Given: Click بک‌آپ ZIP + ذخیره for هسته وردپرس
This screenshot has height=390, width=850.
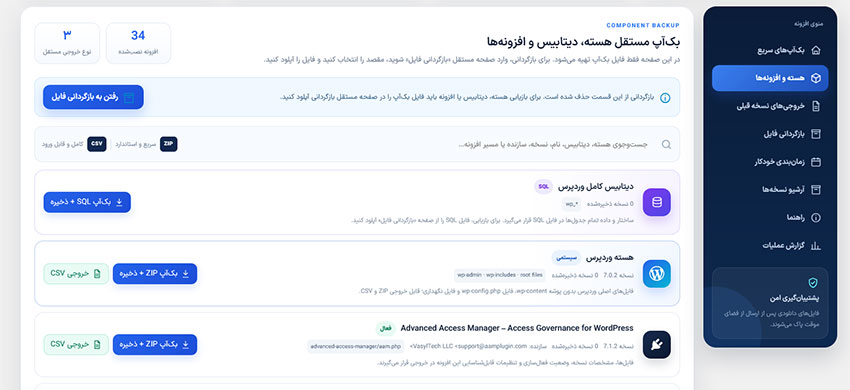Looking at the screenshot, I should click(155, 273).
